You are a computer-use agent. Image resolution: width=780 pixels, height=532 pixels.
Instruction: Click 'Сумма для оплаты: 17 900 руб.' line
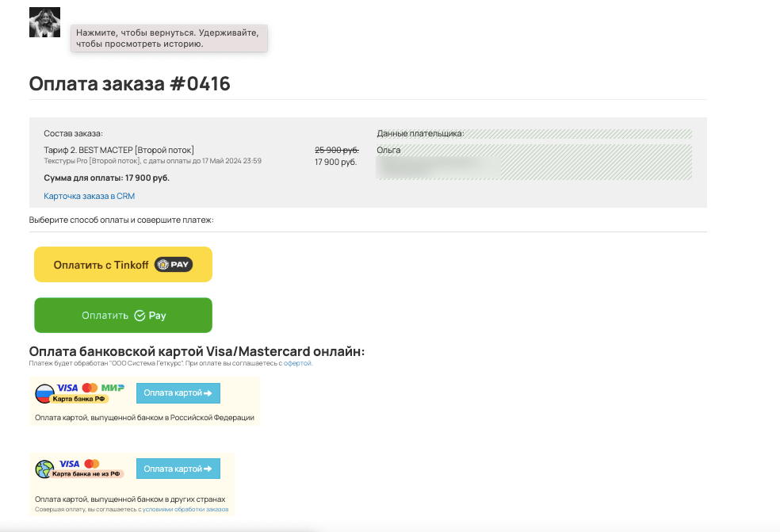tap(106, 178)
